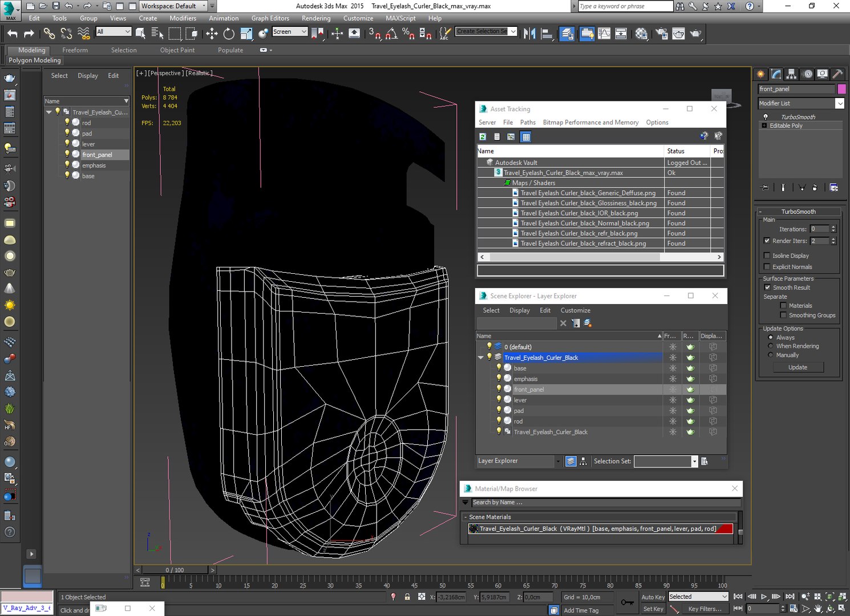Click the Undo arrow in main toolbar

pos(13,34)
